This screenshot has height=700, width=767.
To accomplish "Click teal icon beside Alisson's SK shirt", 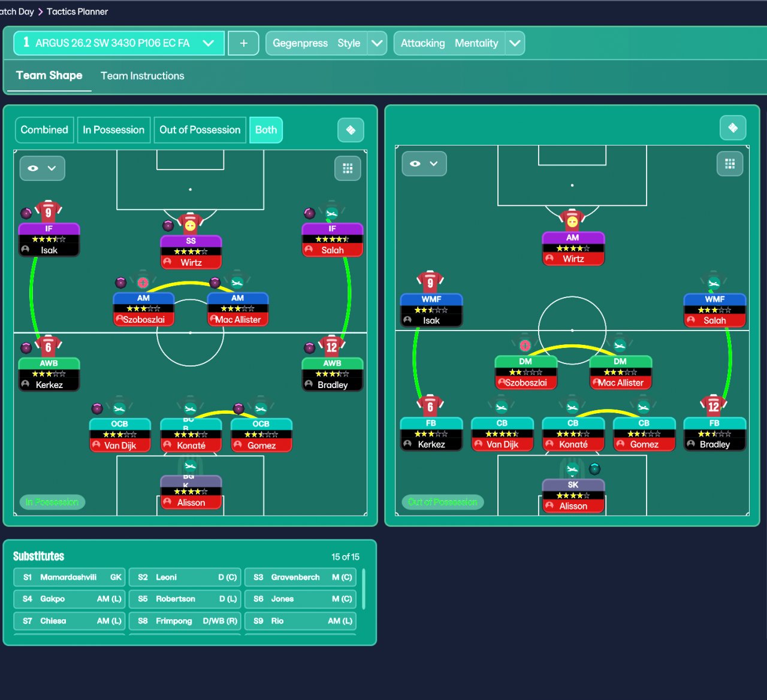I will pyautogui.click(x=594, y=468).
